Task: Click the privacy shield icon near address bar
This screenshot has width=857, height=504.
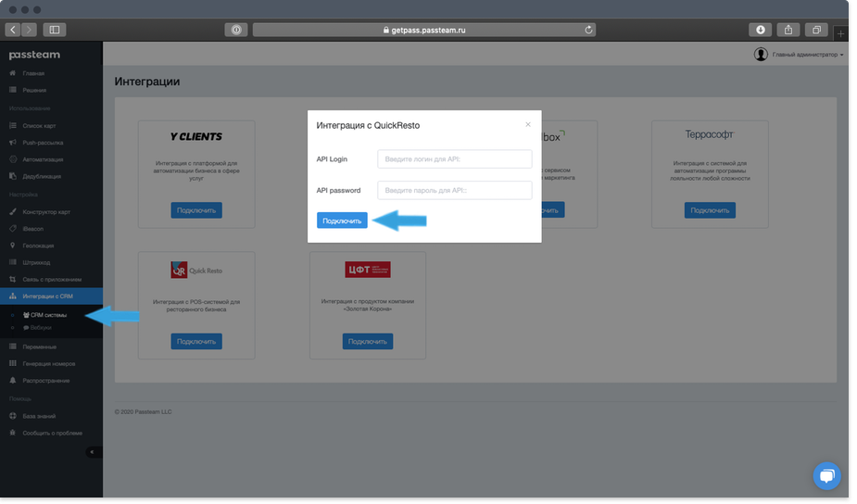Action: click(236, 30)
